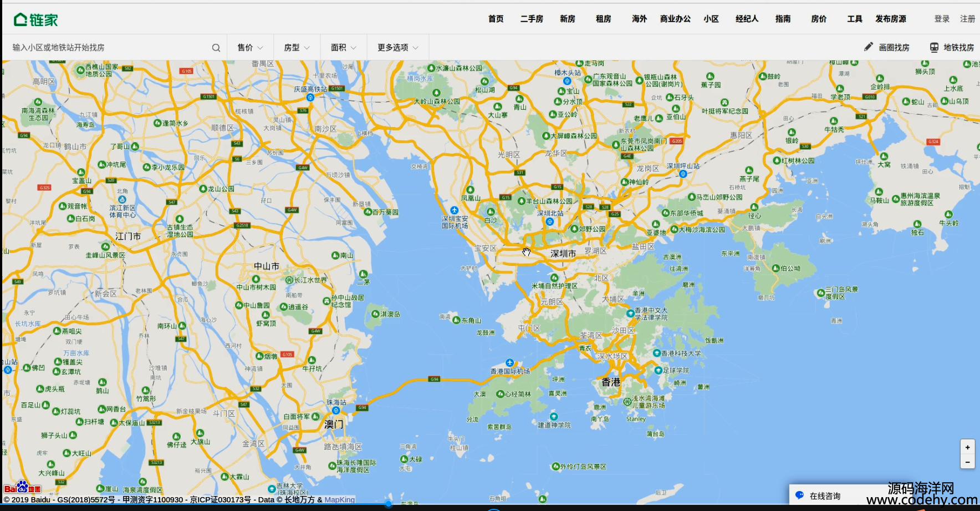Open the 工具 tools menu item
Image resolution: width=980 pixels, height=511 pixels.
pos(855,19)
